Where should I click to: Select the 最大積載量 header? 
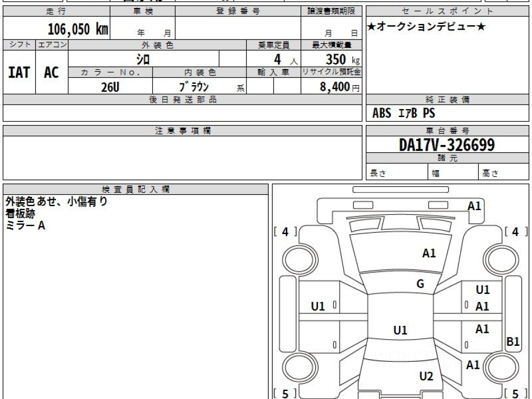(x=331, y=45)
